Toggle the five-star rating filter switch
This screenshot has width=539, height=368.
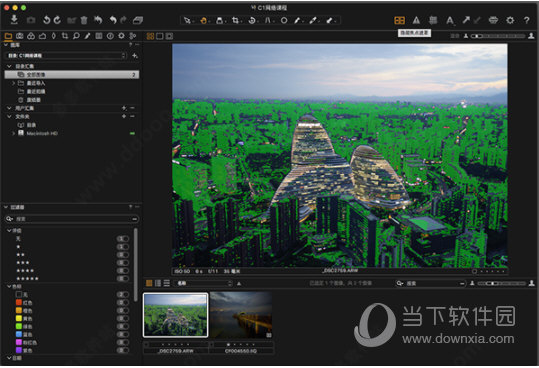(x=123, y=279)
